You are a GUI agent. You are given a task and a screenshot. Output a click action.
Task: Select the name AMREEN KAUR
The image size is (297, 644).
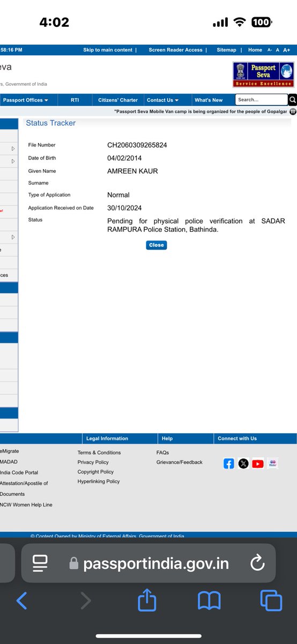click(x=132, y=171)
